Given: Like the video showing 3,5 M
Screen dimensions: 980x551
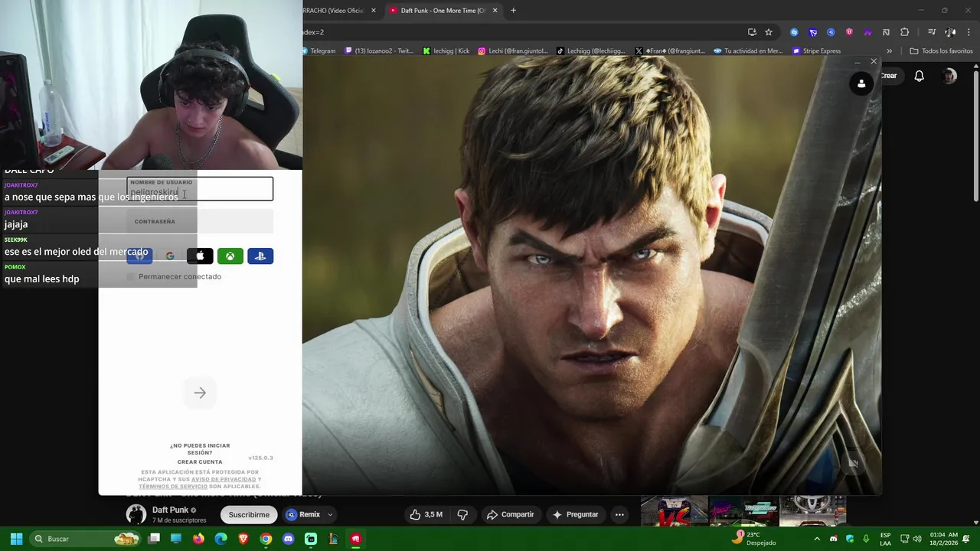Looking at the screenshot, I should 426,515.
